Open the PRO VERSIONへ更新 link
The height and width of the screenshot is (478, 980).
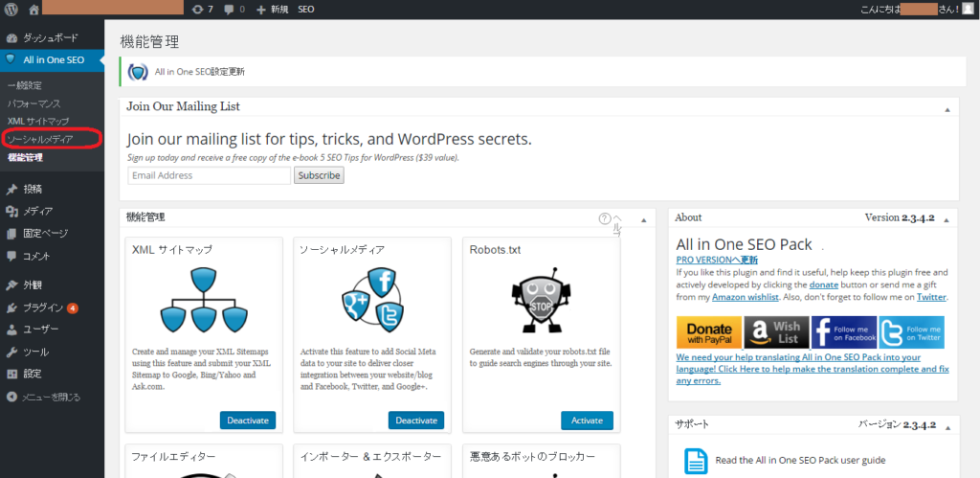point(717,260)
